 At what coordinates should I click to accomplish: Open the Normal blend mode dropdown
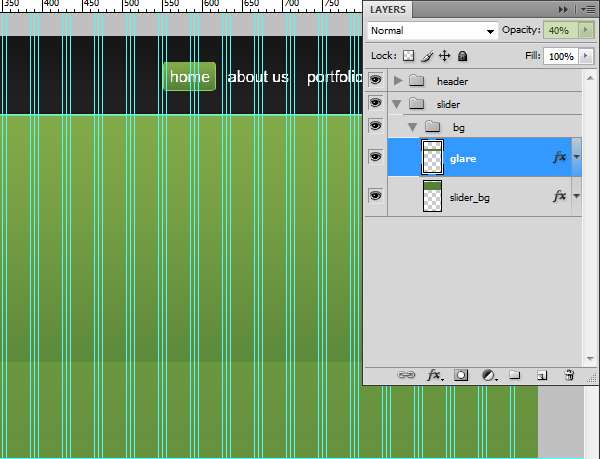(433, 31)
